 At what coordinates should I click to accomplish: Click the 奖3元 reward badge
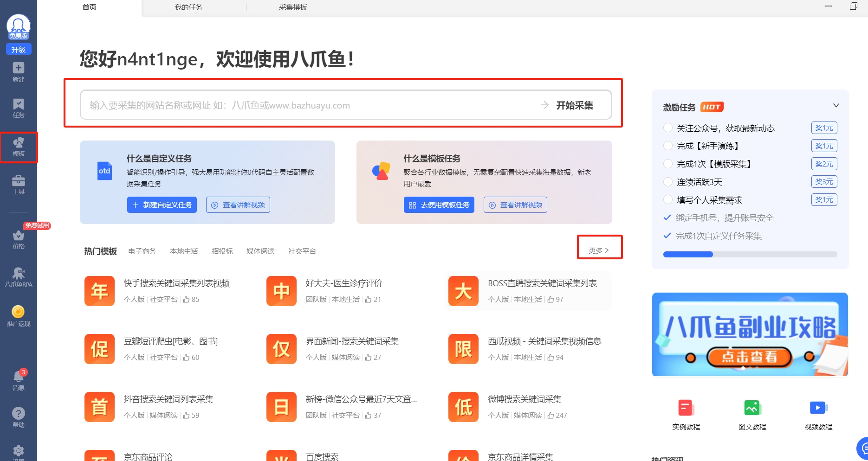click(824, 182)
